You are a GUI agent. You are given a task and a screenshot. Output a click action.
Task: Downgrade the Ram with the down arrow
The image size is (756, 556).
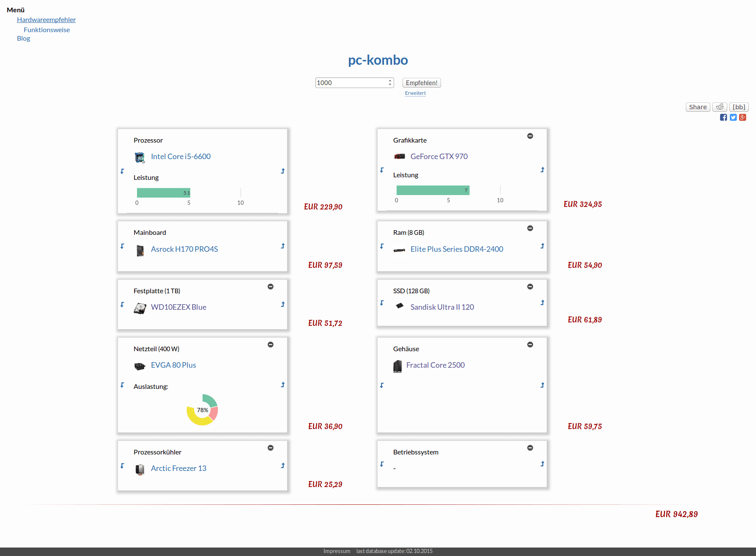point(382,246)
